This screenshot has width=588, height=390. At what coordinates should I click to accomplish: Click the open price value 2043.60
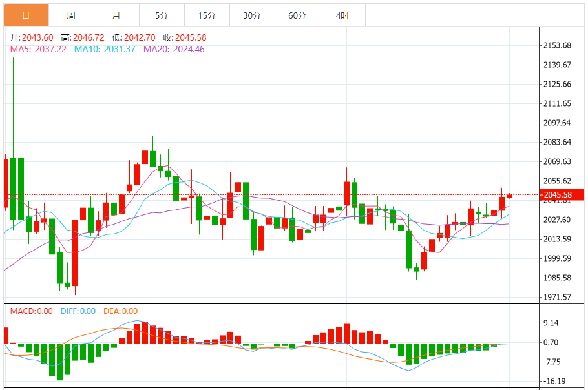[x=37, y=38]
